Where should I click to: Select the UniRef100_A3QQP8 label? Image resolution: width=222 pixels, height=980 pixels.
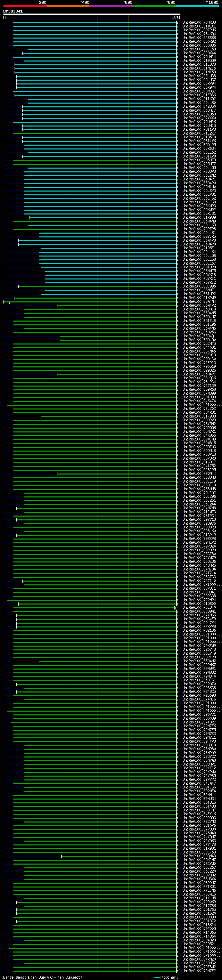click(x=199, y=172)
